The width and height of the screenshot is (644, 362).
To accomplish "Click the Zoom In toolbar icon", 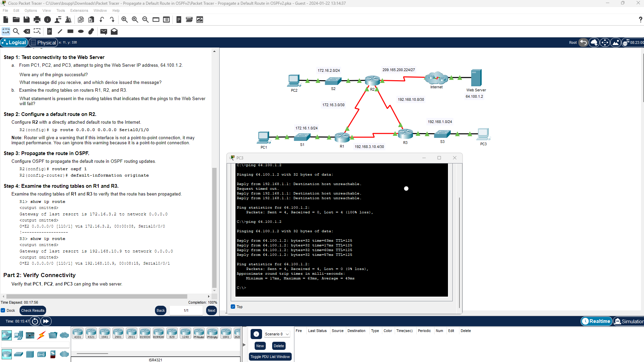I will [124, 20].
